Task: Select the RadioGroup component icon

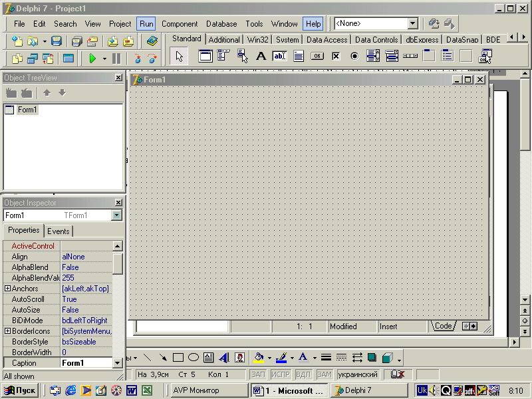Action: 448,56
